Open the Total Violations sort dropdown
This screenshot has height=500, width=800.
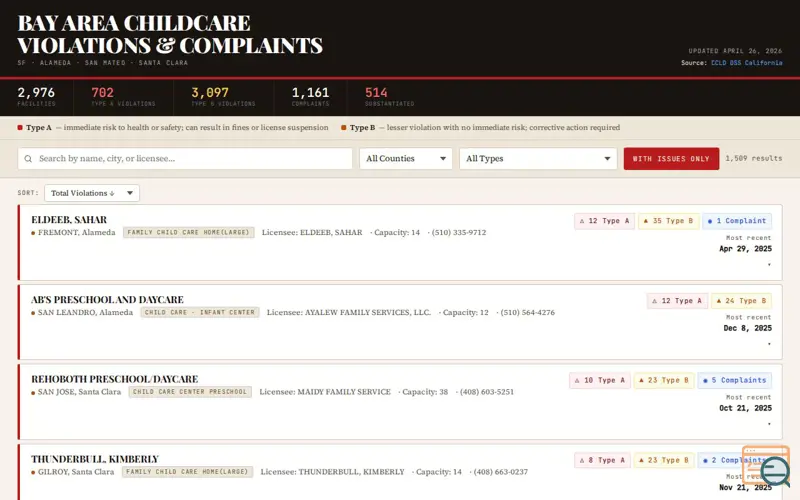point(92,193)
